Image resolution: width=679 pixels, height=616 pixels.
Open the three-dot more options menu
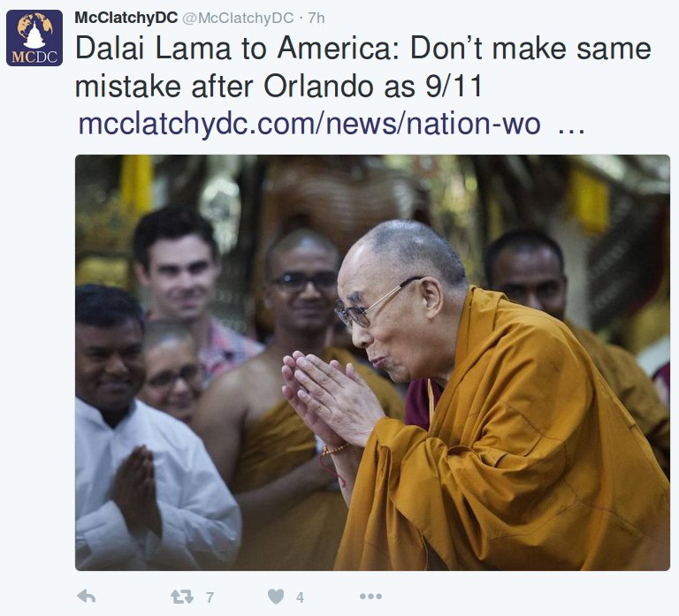tap(370, 597)
